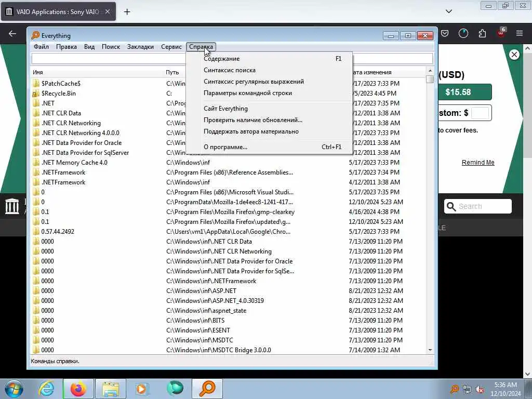Open Сайт Everything

coord(269,109)
